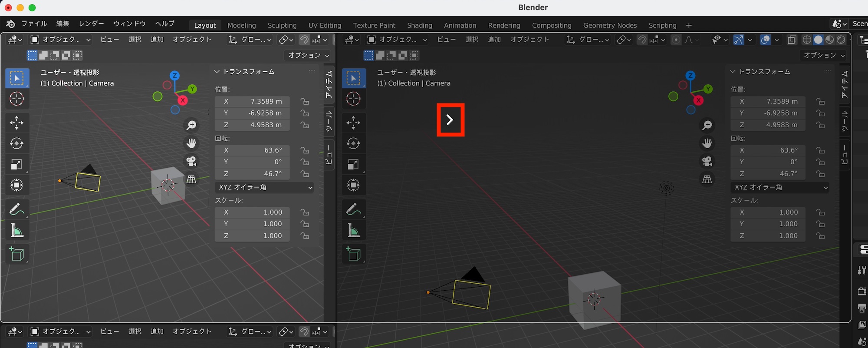The image size is (868, 348).
Task: Select the 3D Cursor tool in left viewport
Action: pyautogui.click(x=16, y=99)
